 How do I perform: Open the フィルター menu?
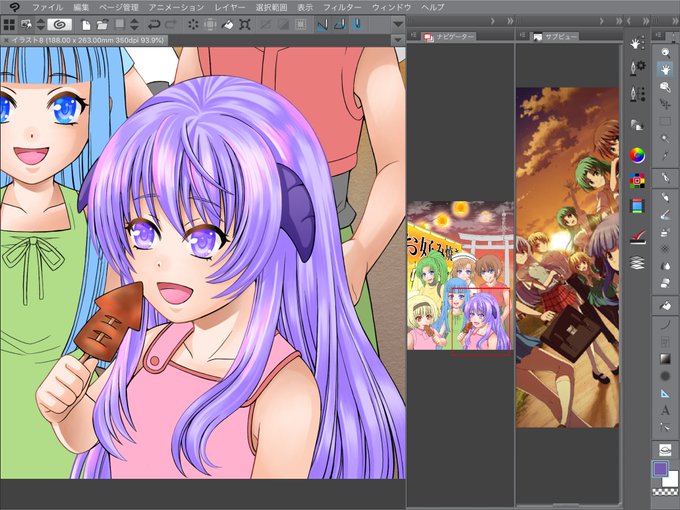342,7
